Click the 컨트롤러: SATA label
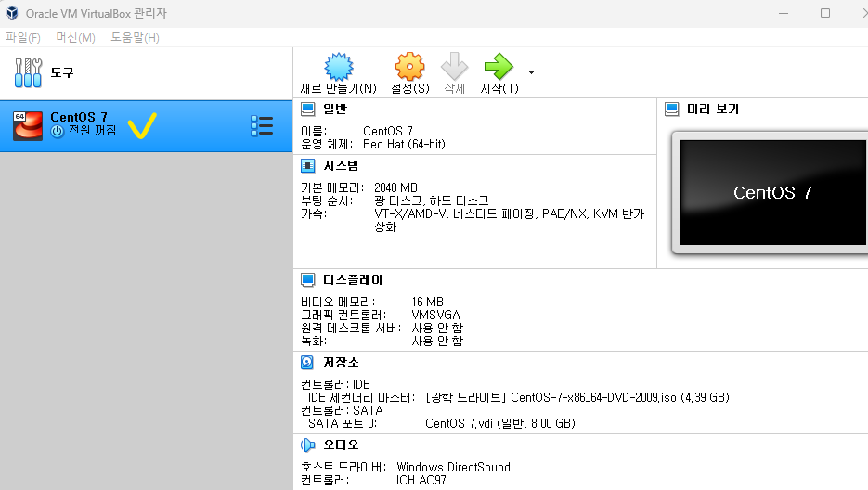868x490 pixels. coord(342,410)
